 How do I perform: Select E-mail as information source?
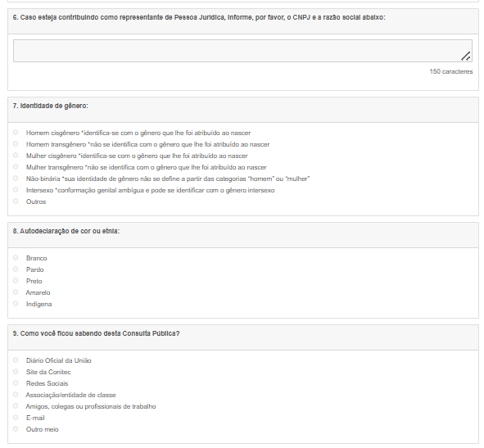pos(16,418)
